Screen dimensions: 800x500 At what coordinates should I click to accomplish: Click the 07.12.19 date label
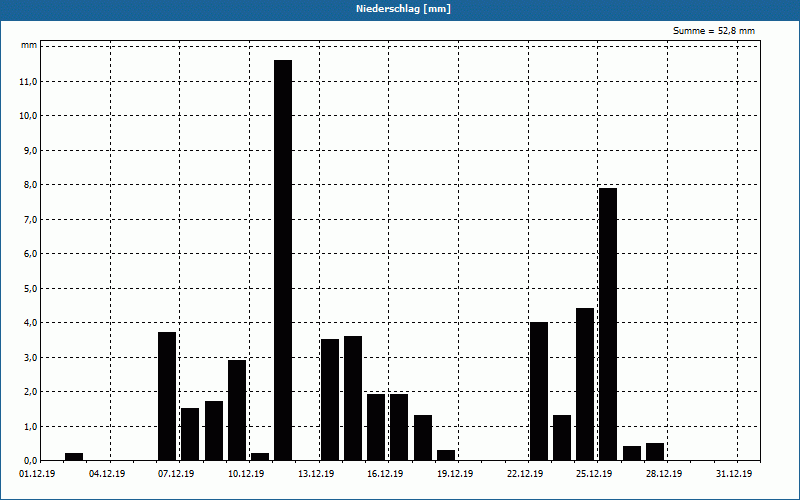point(176,474)
